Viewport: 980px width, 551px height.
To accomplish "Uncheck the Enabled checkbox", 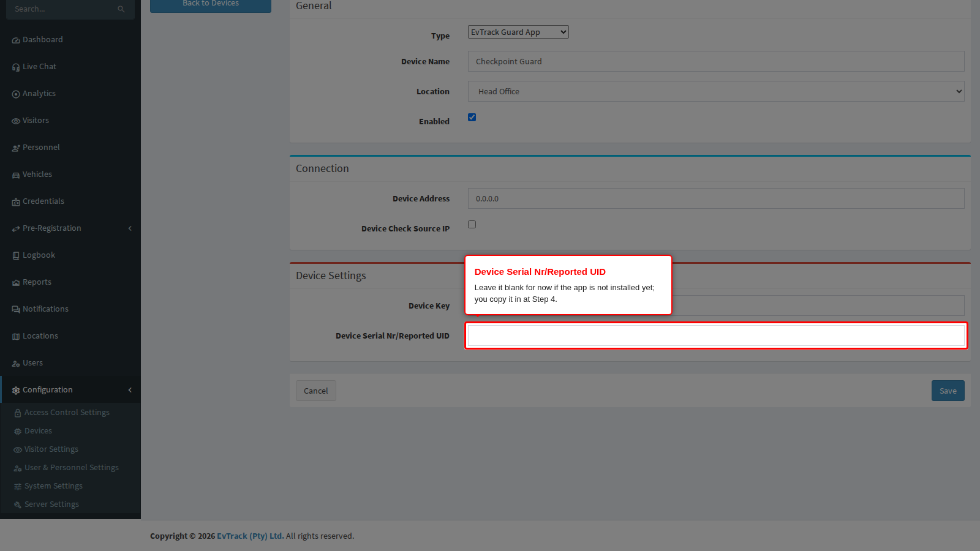I will tap(472, 118).
